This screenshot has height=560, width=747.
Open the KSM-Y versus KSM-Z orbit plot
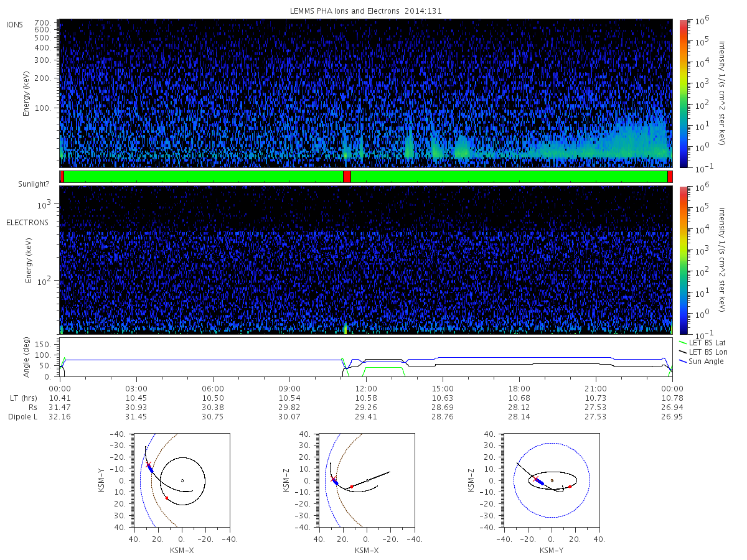click(x=552, y=480)
